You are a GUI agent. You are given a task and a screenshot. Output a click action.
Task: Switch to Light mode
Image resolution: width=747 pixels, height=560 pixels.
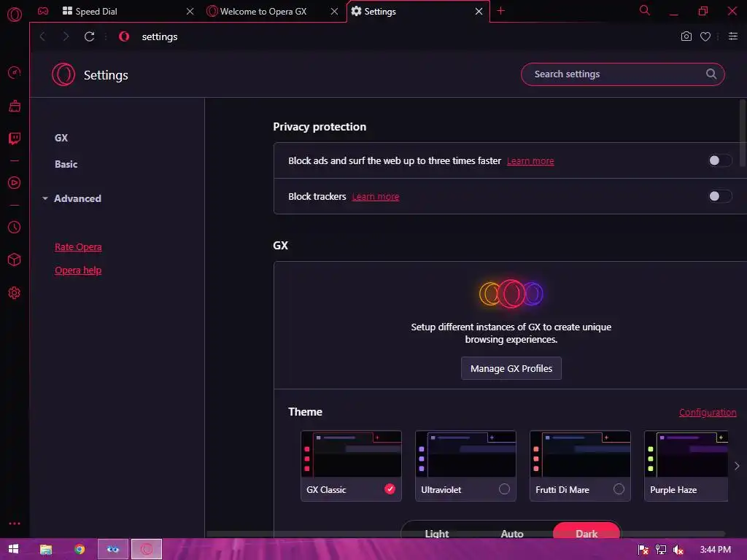coord(436,534)
